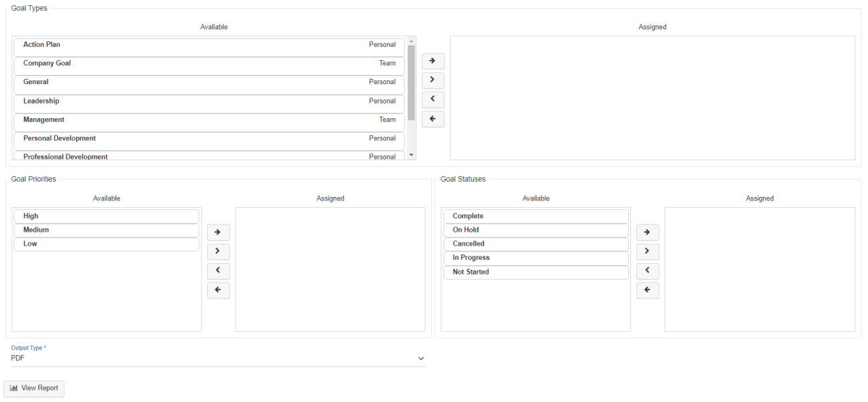Choose Leadership in available goal types
This screenshot has width=868, height=402.
pyautogui.click(x=209, y=102)
